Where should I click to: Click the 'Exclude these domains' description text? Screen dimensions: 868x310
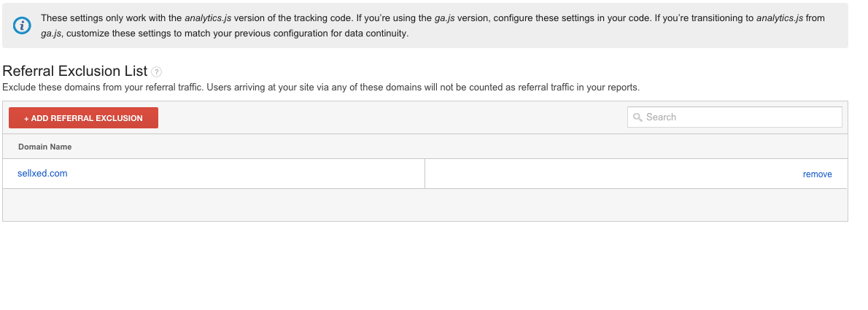point(321,88)
